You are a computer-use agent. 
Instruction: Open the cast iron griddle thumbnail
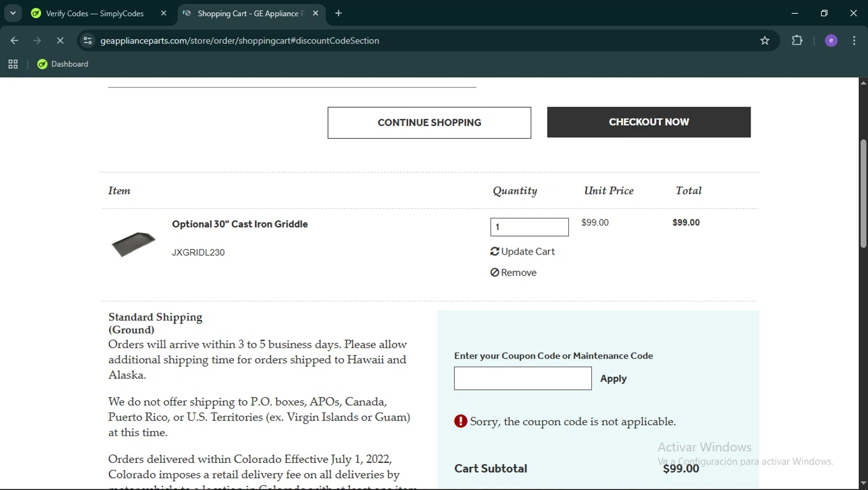coord(134,244)
